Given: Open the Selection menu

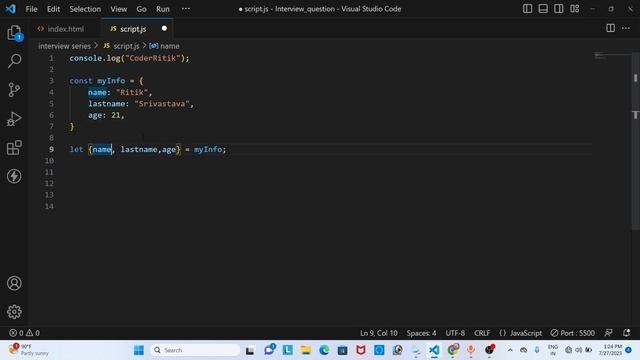Looking at the screenshot, I should [x=85, y=9].
